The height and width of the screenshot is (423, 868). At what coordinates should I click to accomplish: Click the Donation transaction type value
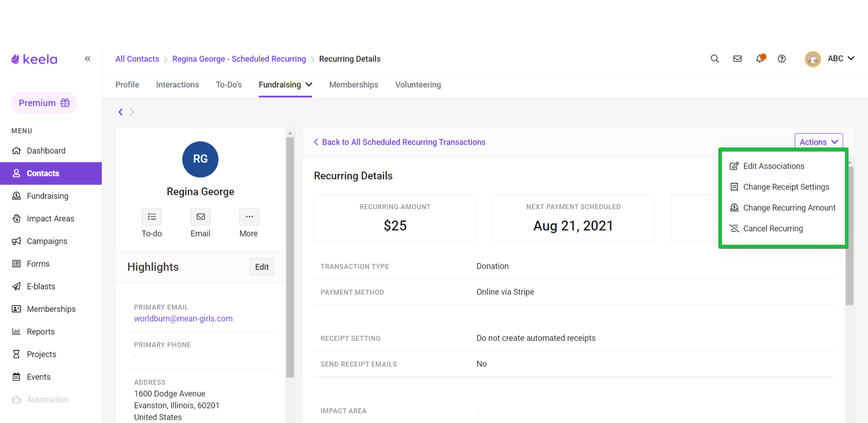(x=493, y=266)
